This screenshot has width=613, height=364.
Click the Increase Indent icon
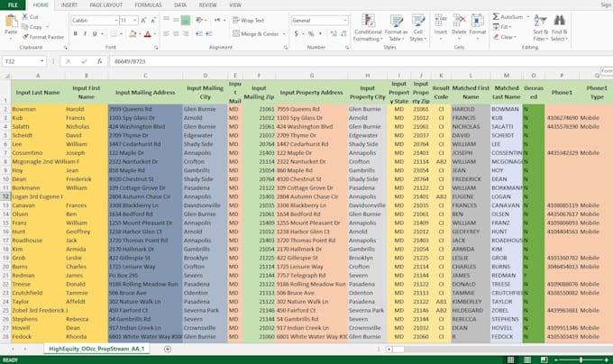tap(209, 34)
